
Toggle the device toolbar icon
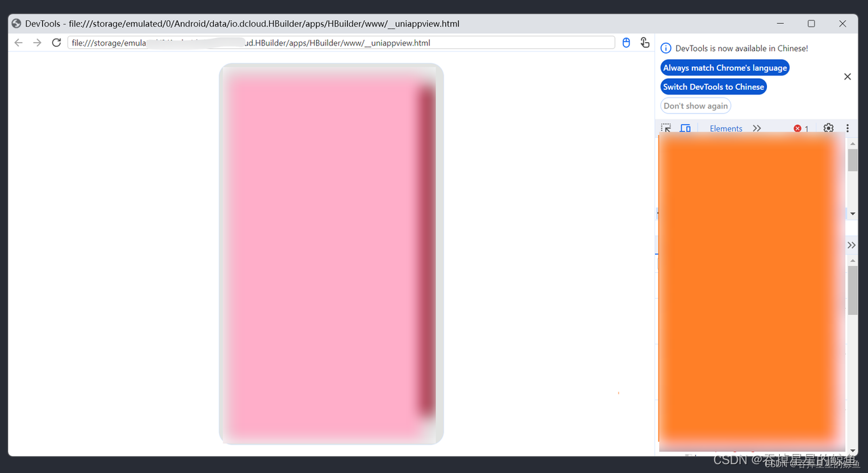(685, 128)
